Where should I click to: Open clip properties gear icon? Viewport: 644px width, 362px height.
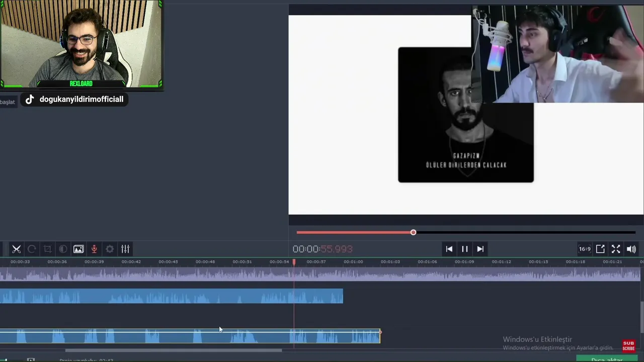[x=110, y=249]
